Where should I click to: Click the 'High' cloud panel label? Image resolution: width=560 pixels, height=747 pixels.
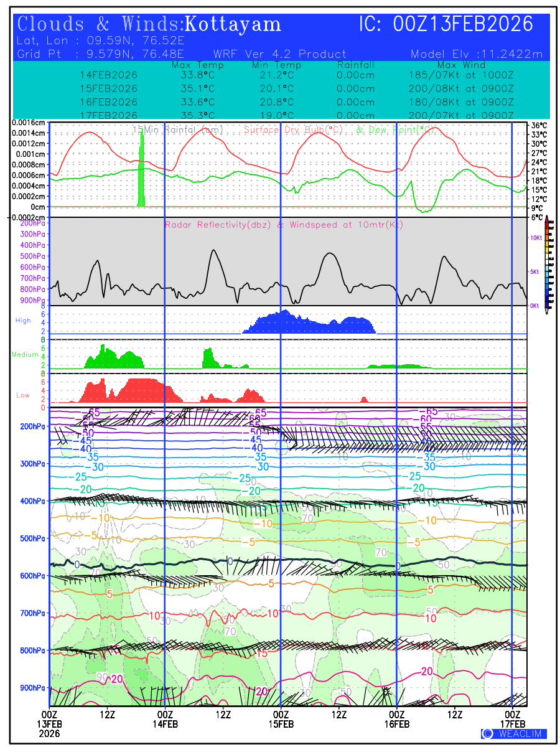coord(23,320)
